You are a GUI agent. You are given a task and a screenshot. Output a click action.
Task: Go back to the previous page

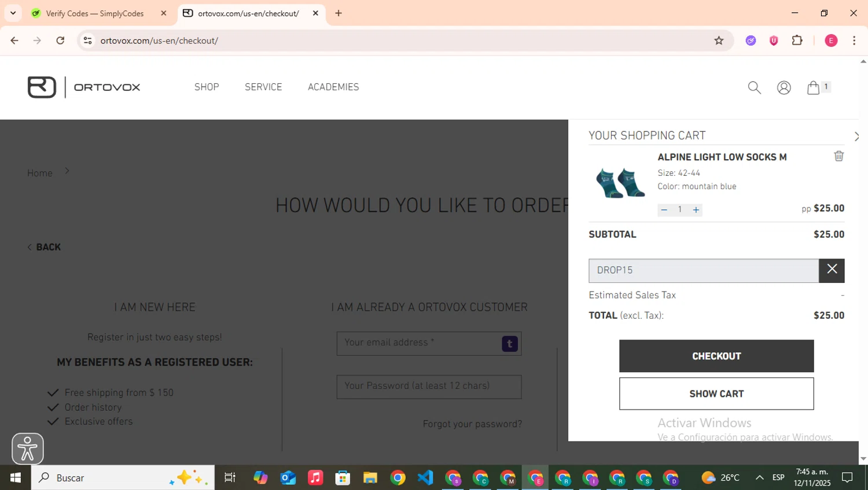tap(14, 40)
